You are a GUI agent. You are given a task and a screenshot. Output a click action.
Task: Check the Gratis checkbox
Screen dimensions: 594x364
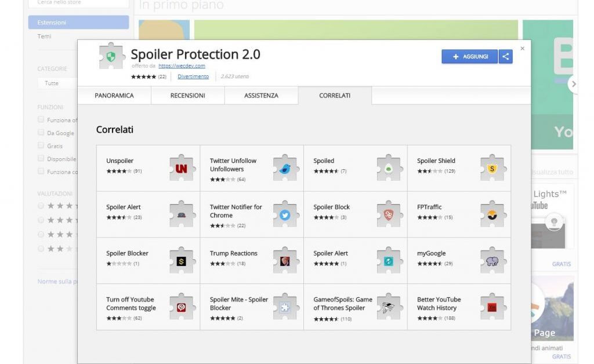tap(41, 145)
